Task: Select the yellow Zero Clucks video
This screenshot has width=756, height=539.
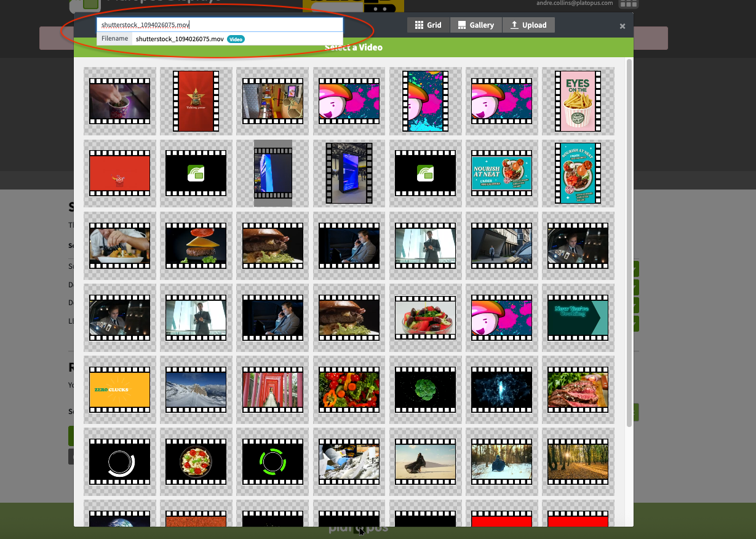Action: click(120, 390)
